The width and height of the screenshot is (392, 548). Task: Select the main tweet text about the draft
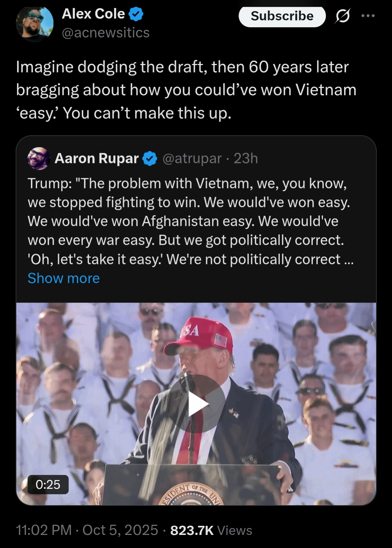pos(186,90)
